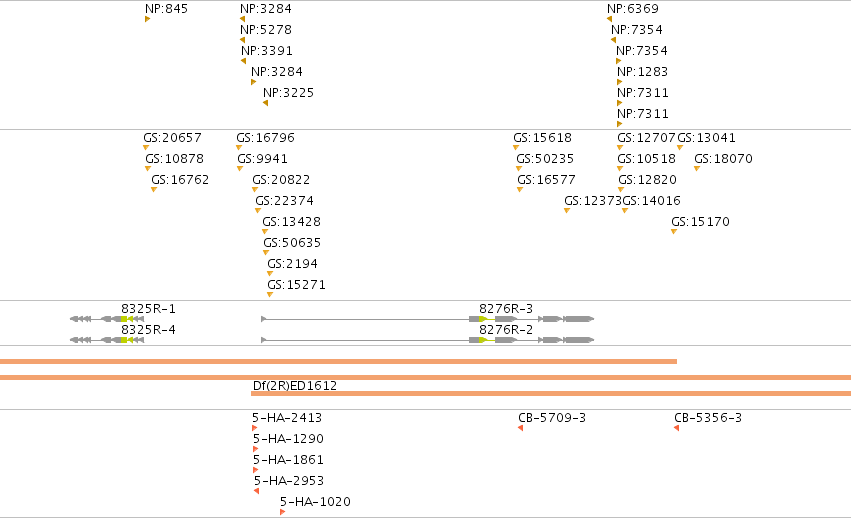
Task: Click the GS:16577 triangle marker
Action: (520, 190)
